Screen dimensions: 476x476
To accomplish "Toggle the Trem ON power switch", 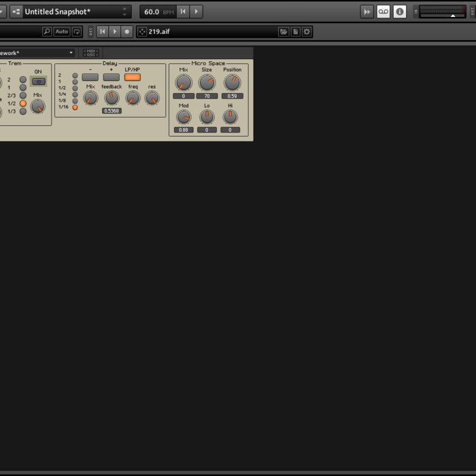I will [38, 81].
